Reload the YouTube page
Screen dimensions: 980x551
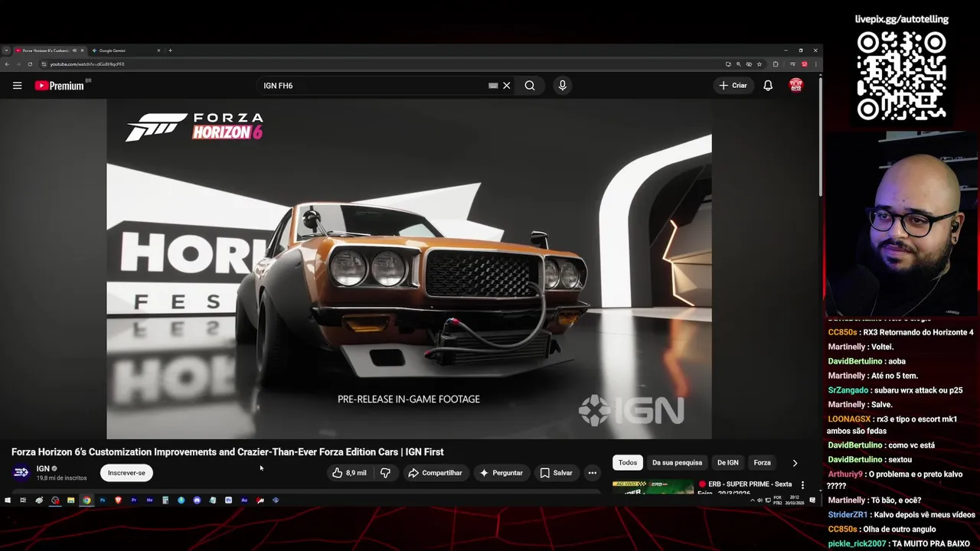tap(30, 64)
